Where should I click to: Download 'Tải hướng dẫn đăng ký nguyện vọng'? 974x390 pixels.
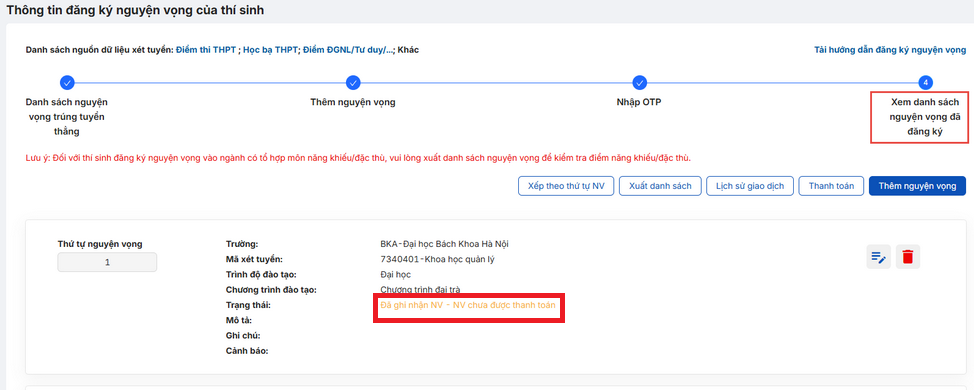(890, 50)
